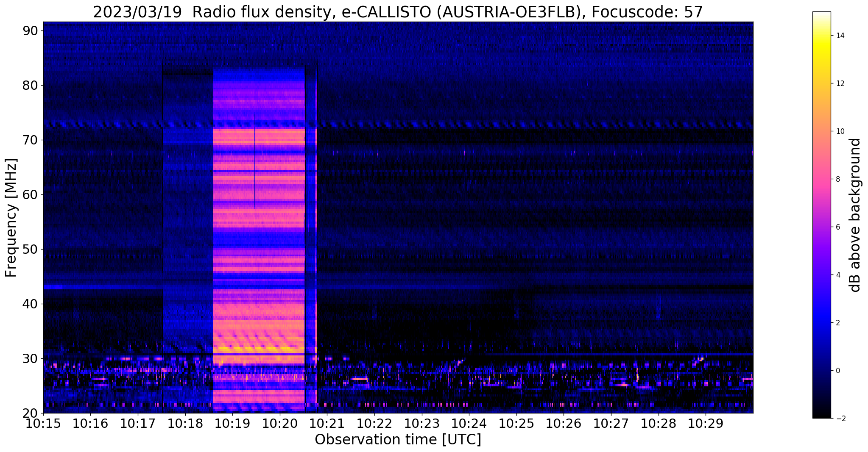Click the 10:24 time tick label
The height and width of the screenshot is (452, 868).
tap(469, 423)
